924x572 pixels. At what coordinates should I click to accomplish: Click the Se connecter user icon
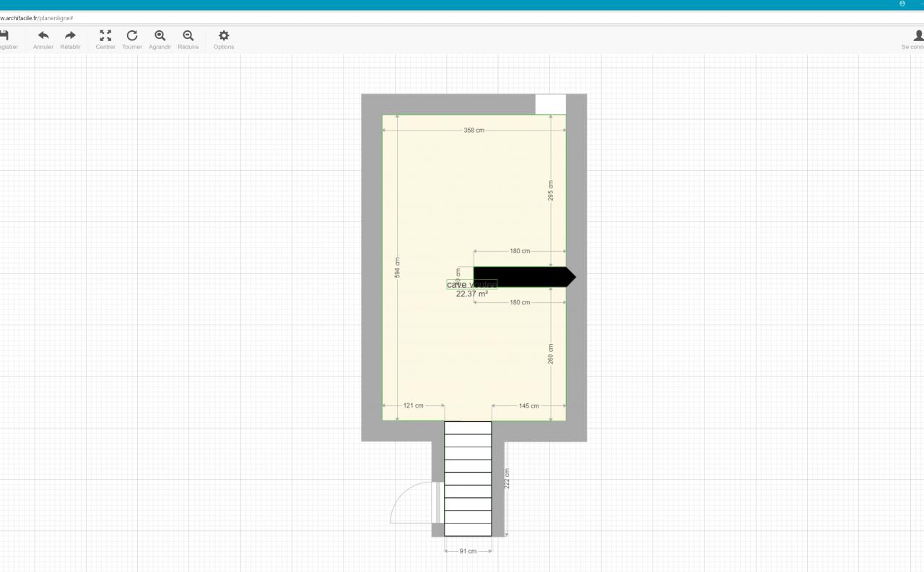[x=918, y=35]
